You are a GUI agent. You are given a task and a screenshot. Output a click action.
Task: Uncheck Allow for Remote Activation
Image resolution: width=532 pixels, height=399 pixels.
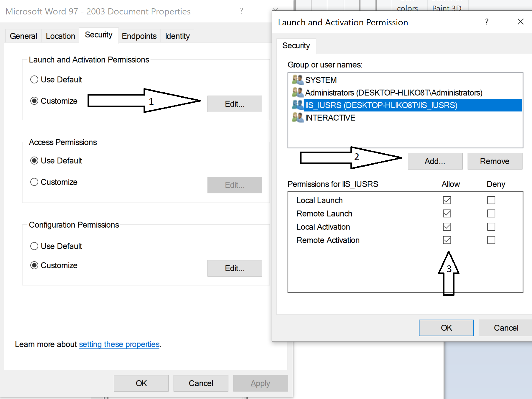447,240
